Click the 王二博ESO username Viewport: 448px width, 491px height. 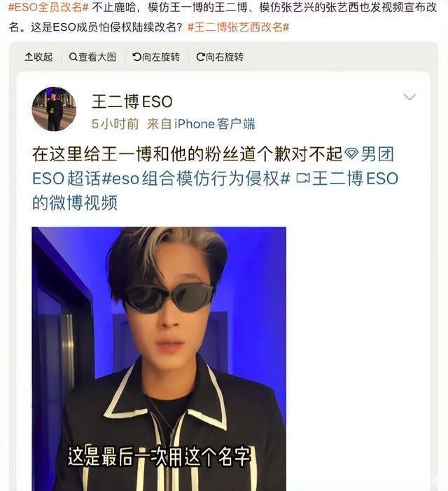coord(132,102)
